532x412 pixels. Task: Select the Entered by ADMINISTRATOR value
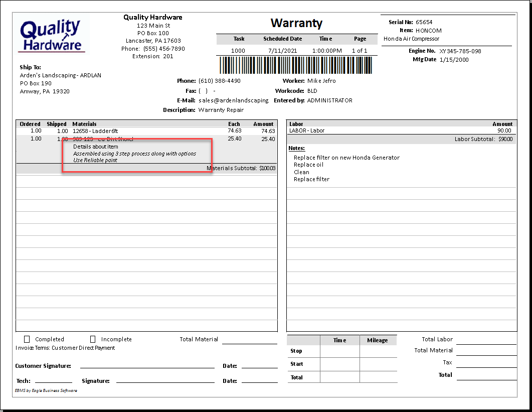pos(330,100)
